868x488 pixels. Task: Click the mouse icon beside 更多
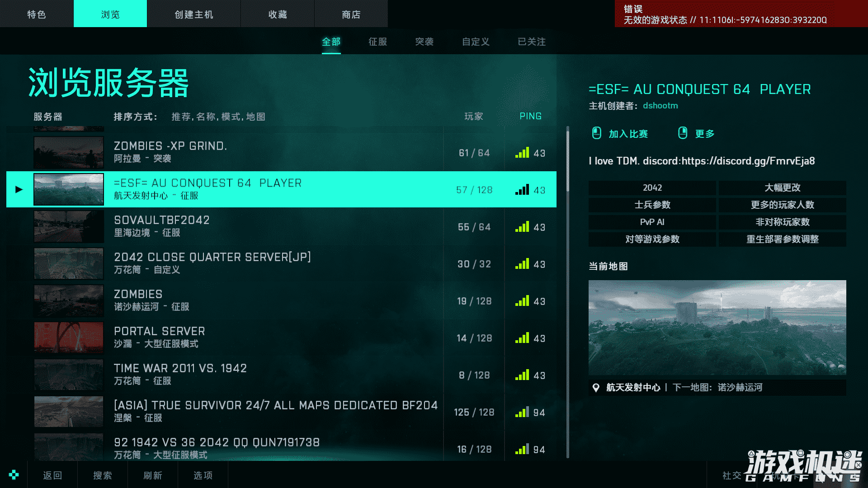click(683, 133)
